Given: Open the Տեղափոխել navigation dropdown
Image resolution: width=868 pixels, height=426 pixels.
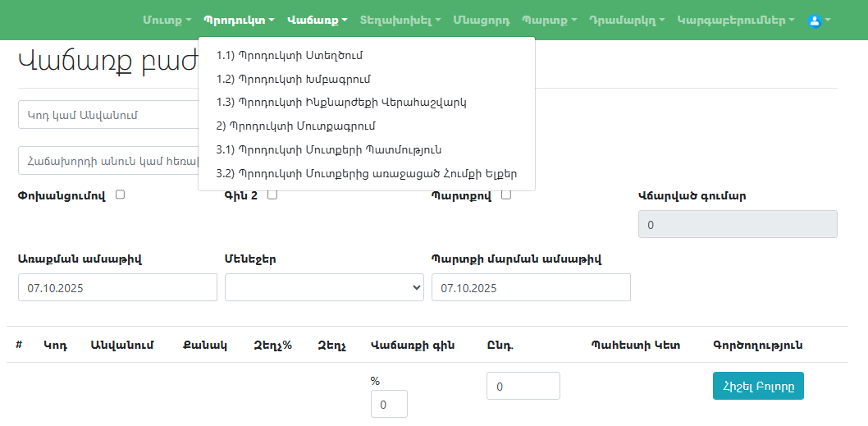Looking at the screenshot, I should point(400,21).
